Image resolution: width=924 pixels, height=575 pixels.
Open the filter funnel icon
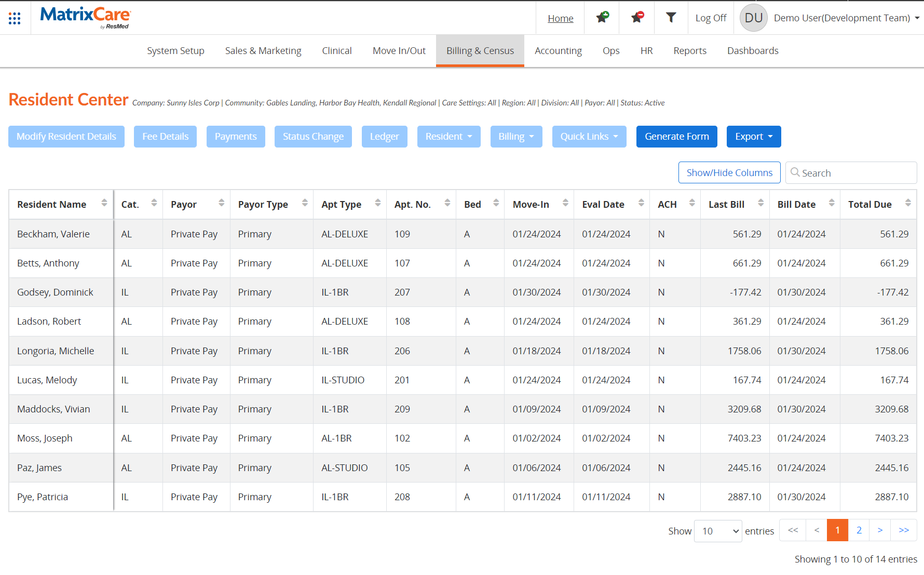(671, 17)
